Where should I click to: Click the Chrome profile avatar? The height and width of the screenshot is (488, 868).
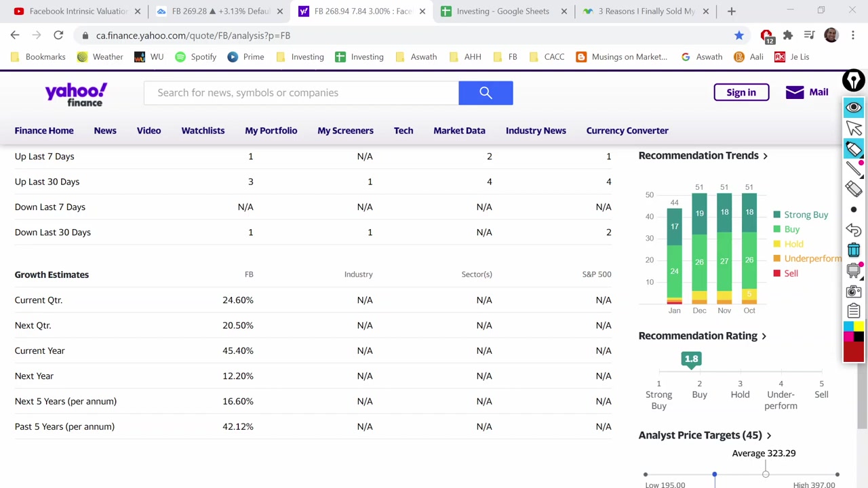click(831, 35)
